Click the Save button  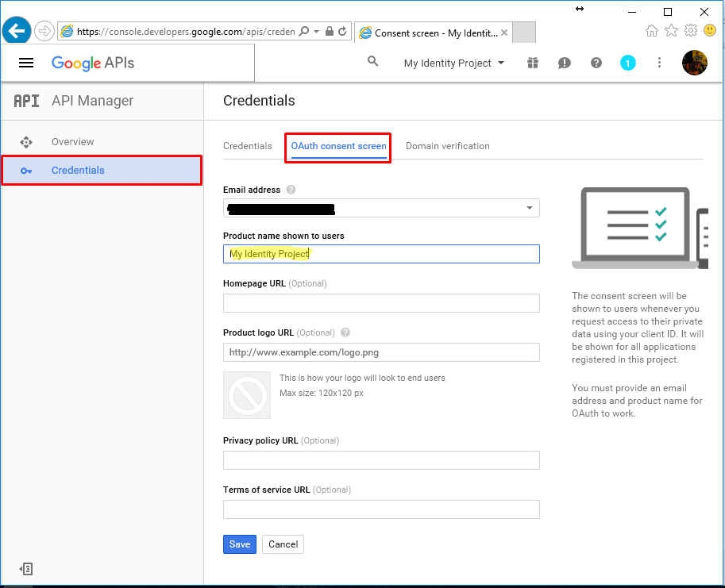tap(240, 544)
